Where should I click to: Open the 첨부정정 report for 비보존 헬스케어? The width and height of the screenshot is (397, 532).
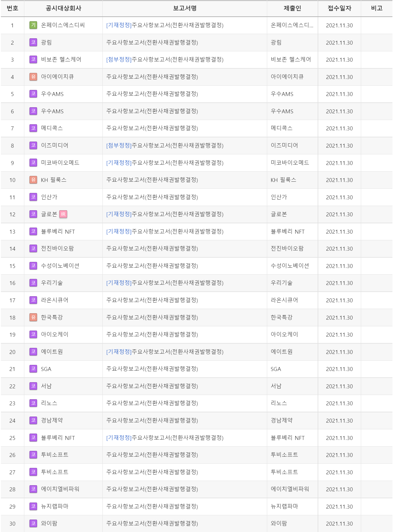tap(165, 60)
